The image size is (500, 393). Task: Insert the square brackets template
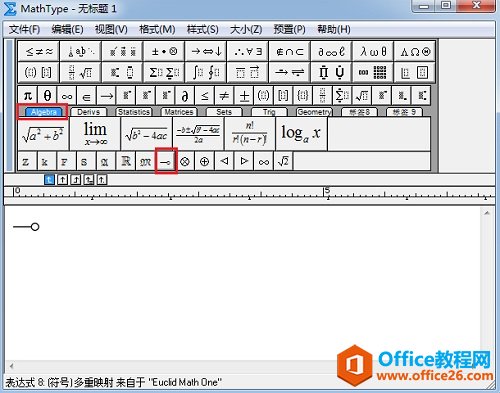tap(283, 96)
